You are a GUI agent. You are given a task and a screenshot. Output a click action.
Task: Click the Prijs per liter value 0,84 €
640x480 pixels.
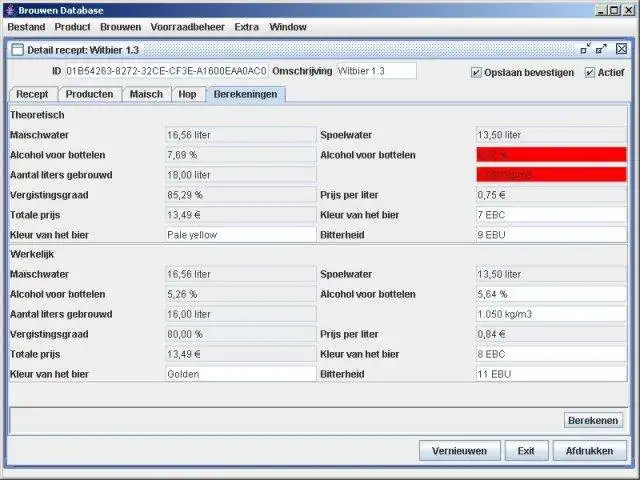551,334
